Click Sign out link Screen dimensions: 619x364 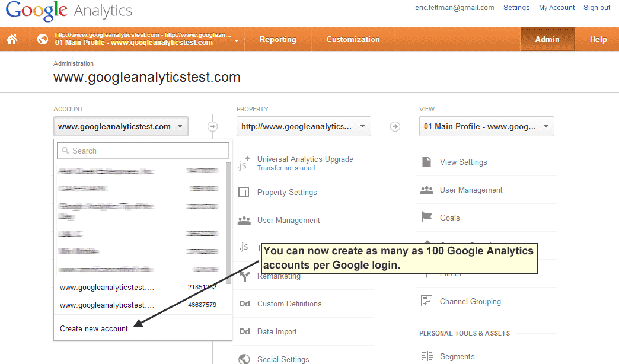click(x=597, y=8)
